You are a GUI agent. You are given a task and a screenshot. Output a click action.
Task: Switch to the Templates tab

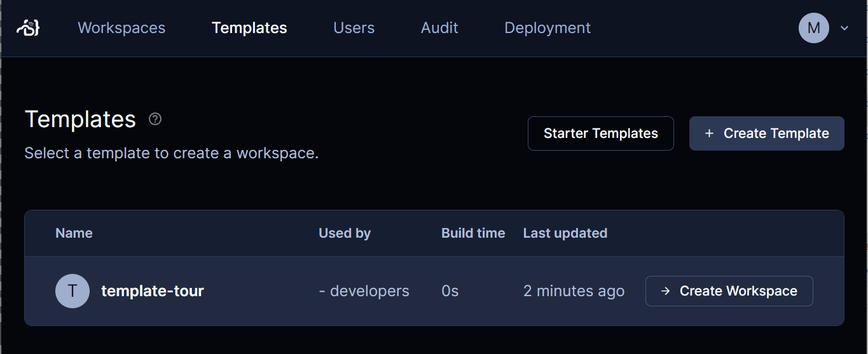pyautogui.click(x=249, y=28)
